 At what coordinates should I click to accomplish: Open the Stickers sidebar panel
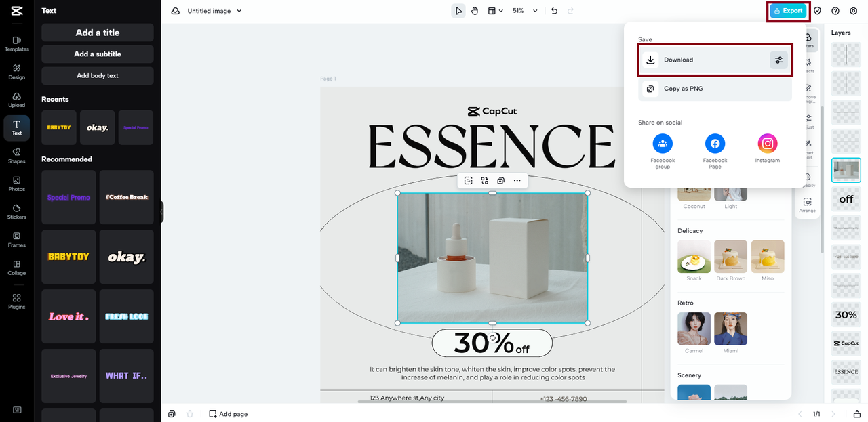point(16,211)
